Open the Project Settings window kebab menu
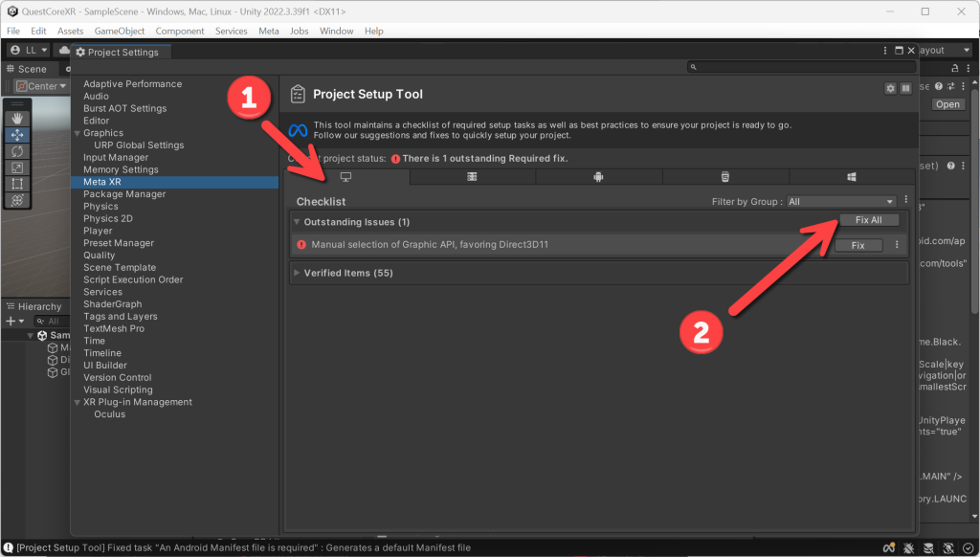980x557 pixels. tap(885, 51)
